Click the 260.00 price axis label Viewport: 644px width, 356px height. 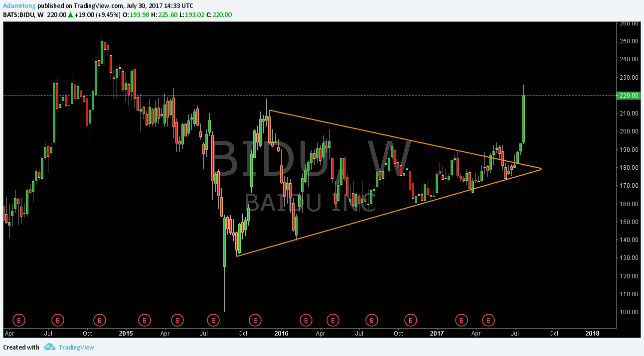(629, 23)
